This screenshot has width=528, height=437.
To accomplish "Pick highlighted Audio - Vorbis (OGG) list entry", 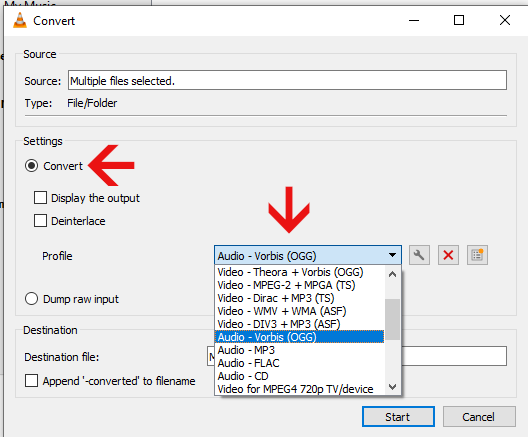I will 299,337.
